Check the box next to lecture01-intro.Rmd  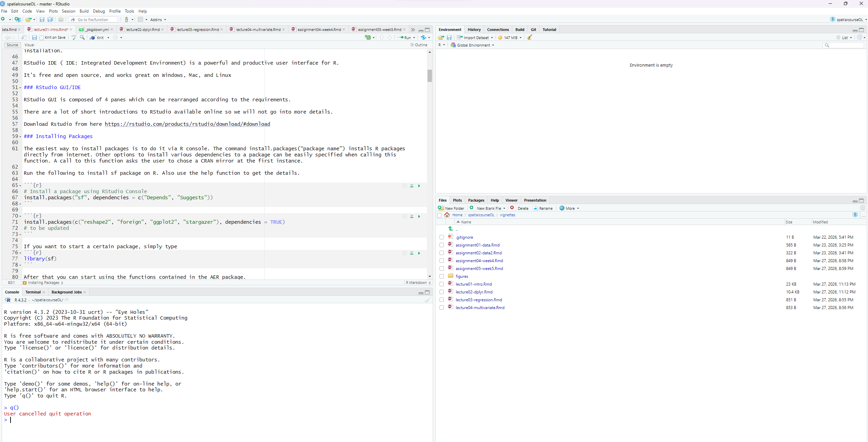pyautogui.click(x=441, y=284)
